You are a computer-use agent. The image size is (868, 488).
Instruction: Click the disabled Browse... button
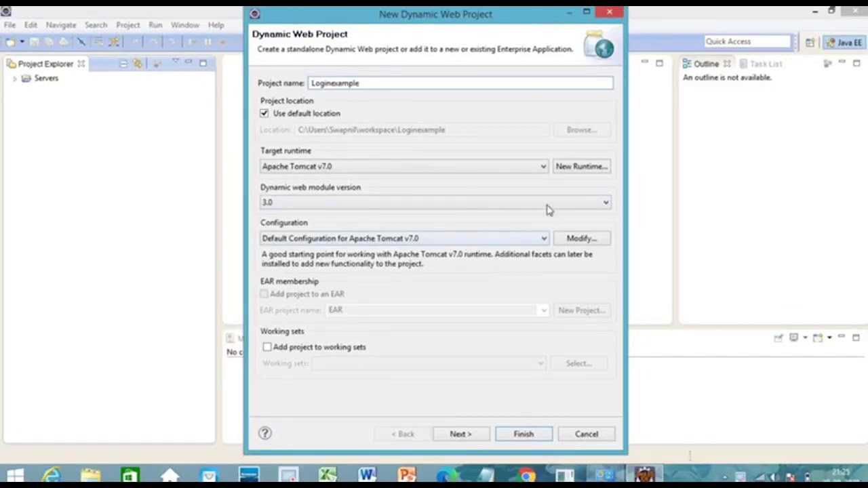582,129
